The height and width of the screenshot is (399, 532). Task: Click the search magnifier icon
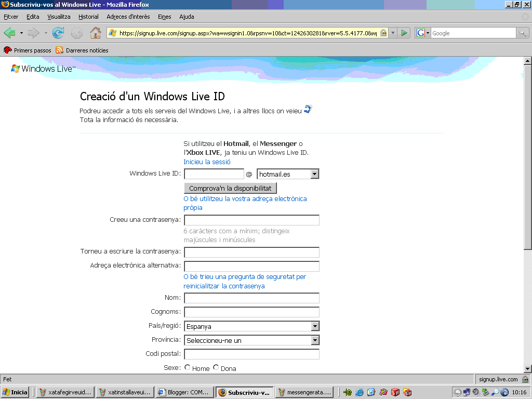coord(522,33)
